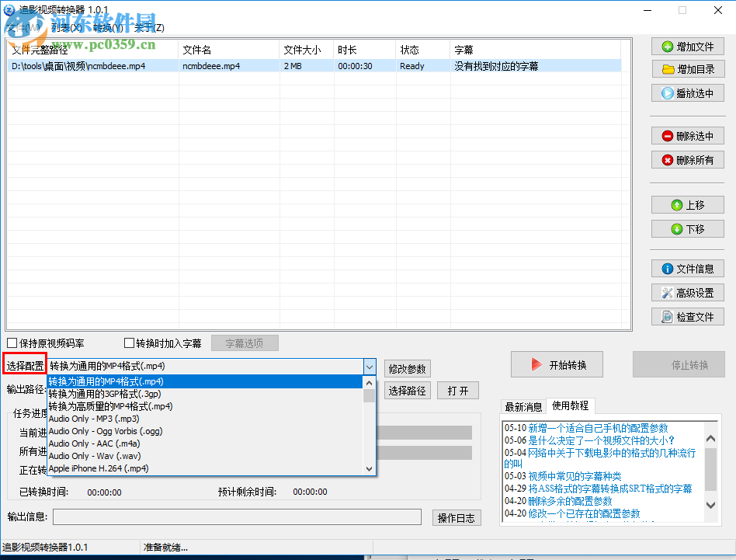The width and height of the screenshot is (736, 560).
Task: Switch to the 使用教程 tab
Action: coord(571,405)
